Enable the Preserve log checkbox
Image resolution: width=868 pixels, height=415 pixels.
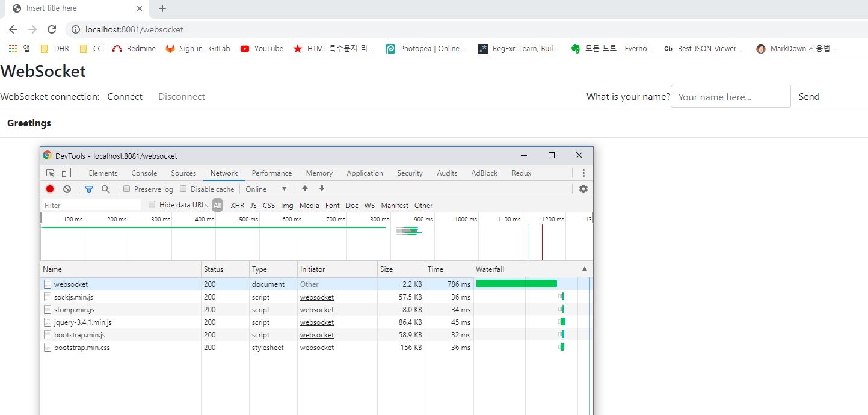click(126, 189)
